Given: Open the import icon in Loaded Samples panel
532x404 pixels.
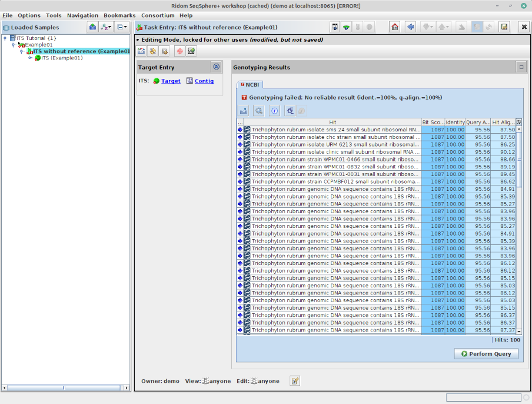Looking at the screenshot, I should pos(93,27).
